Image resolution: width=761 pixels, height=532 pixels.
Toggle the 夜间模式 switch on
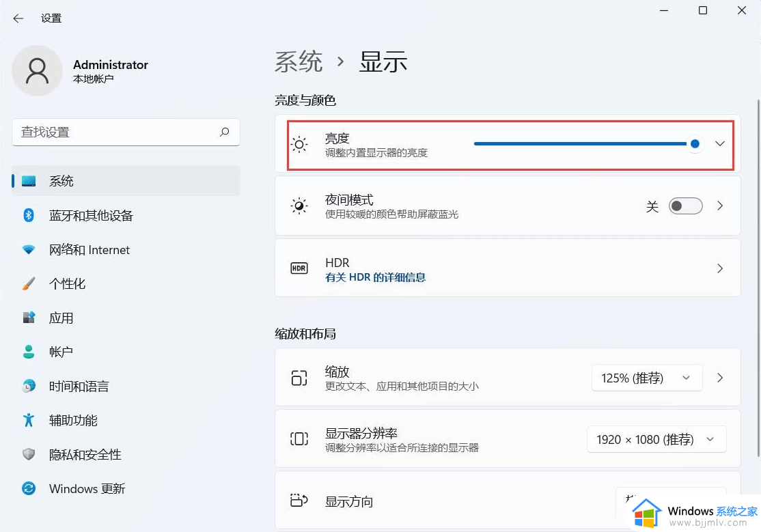point(685,206)
